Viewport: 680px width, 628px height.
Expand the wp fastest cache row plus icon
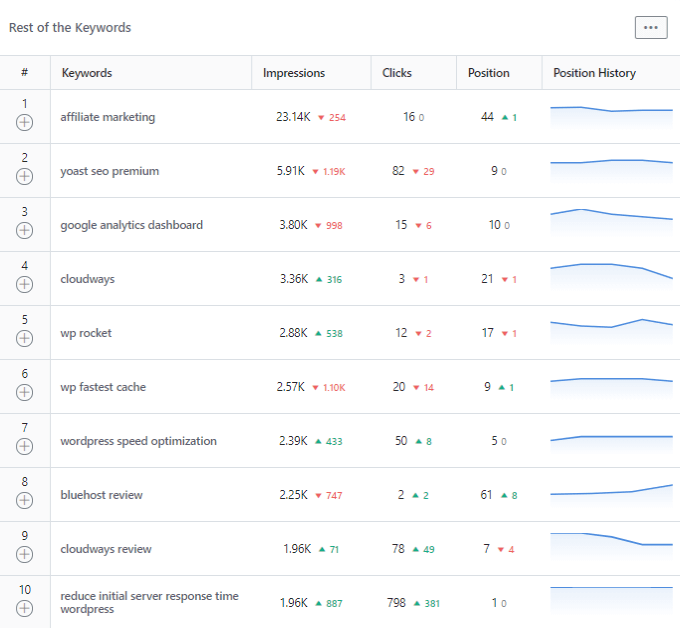(24, 392)
